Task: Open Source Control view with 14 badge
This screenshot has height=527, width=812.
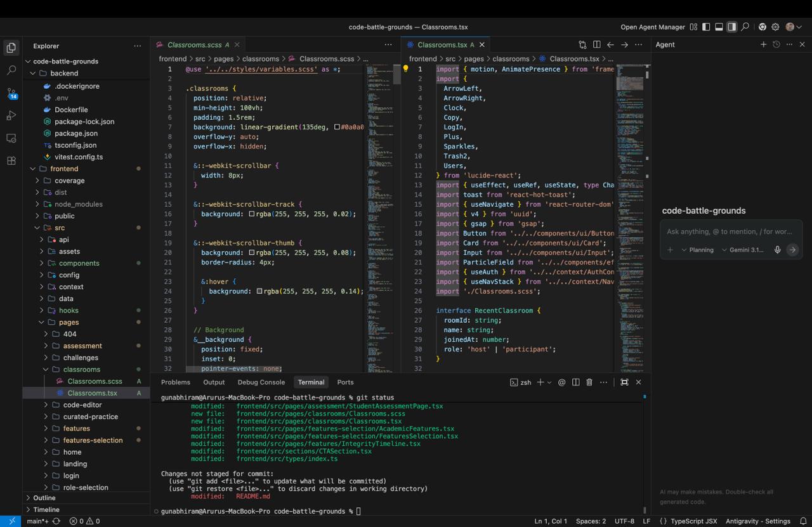Action: coord(11,93)
